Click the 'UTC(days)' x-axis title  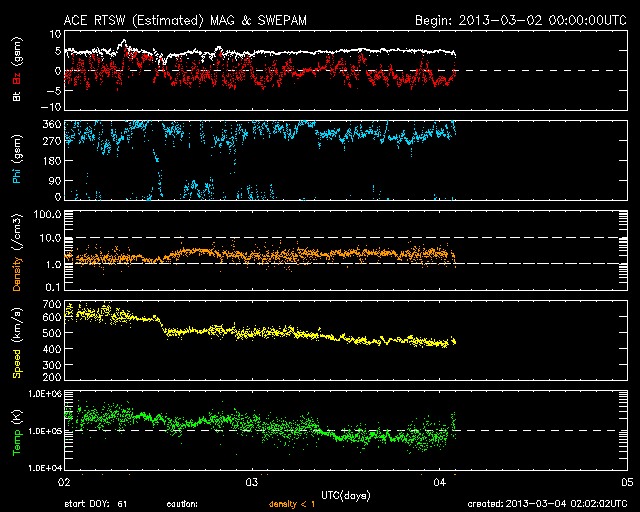(x=346, y=496)
